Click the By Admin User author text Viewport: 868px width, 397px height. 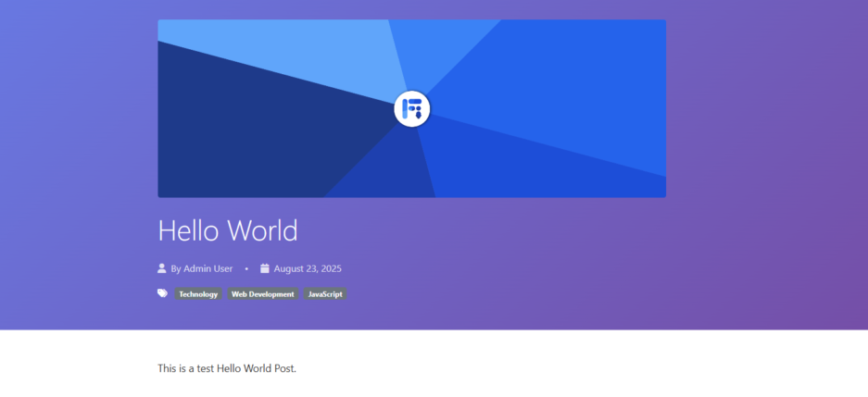coord(201,268)
